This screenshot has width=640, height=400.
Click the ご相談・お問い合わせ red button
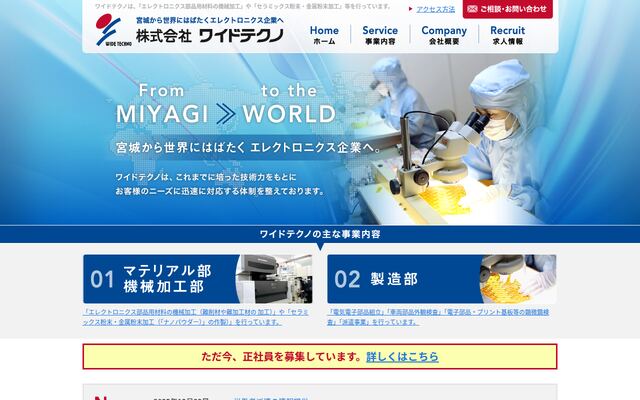pos(507,9)
